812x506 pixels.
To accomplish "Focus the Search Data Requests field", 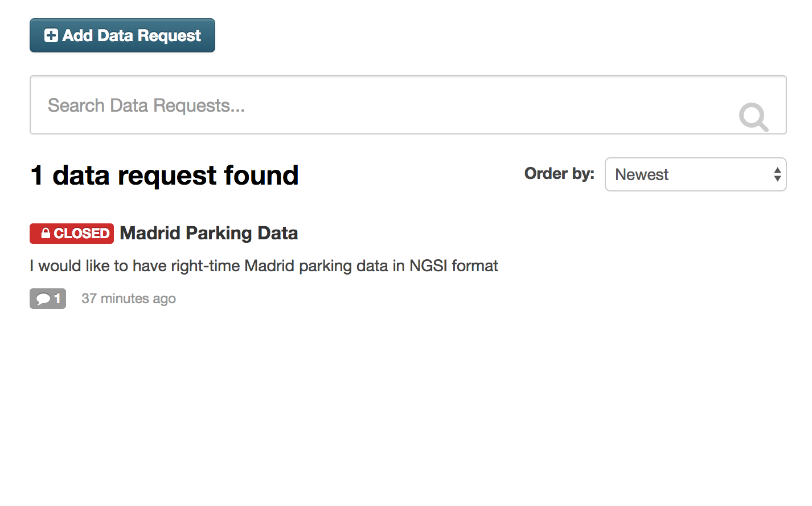I will (408, 105).
